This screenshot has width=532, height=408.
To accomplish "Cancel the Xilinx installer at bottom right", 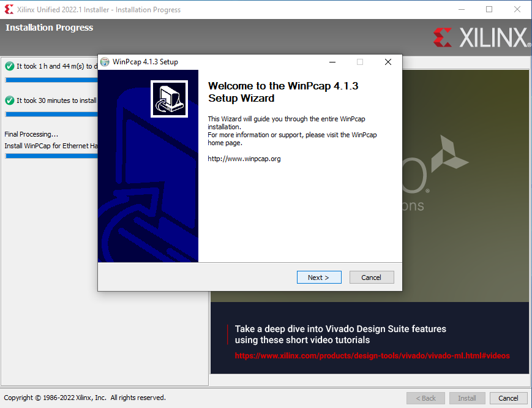I will point(508,398).
